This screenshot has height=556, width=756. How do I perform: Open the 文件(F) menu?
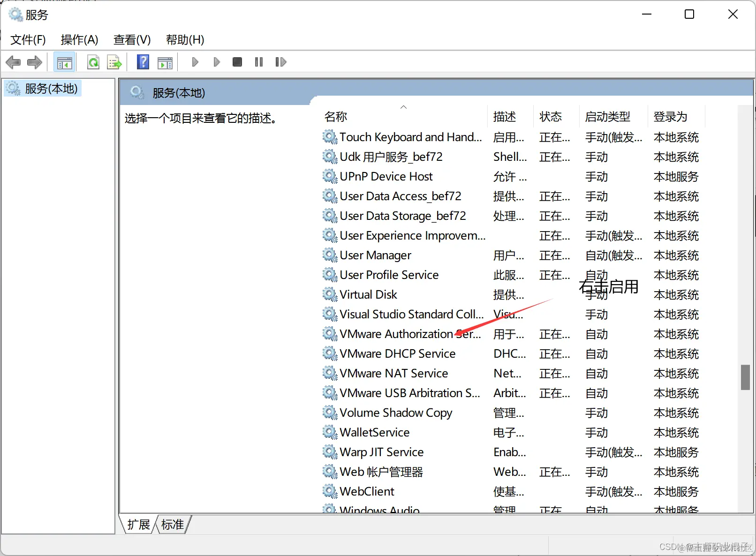[x=28, y=40]
